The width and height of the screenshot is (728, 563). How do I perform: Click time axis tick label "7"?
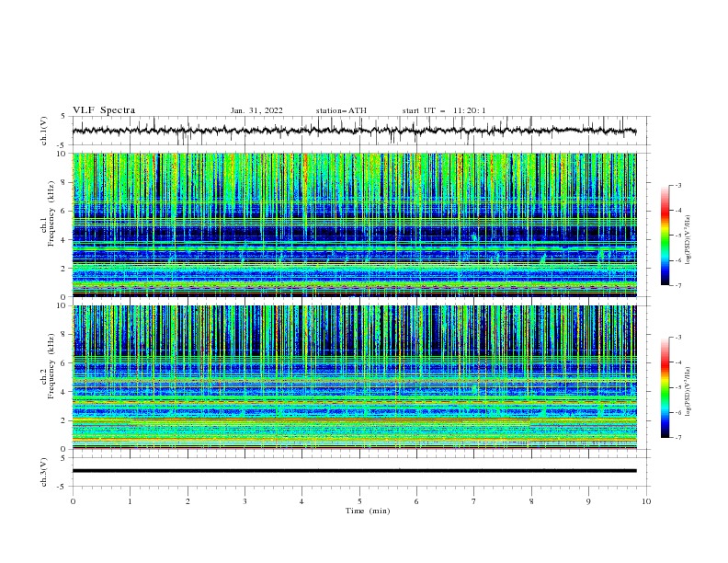click(474, 501)
